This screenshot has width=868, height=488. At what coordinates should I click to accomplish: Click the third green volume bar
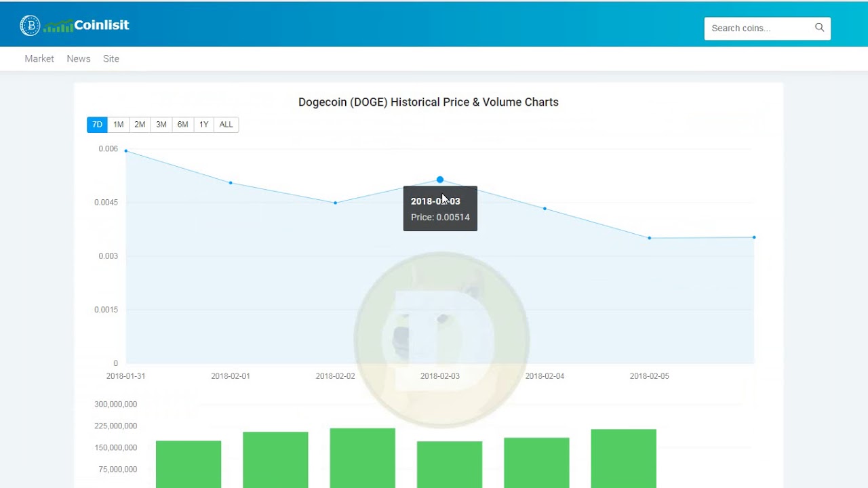pyautogui.click(x=363, y=458)
